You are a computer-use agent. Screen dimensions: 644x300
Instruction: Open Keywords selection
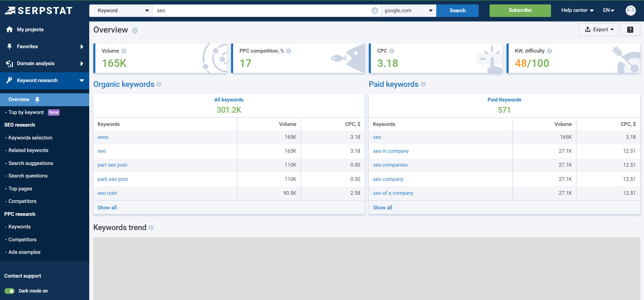(31, 138)
